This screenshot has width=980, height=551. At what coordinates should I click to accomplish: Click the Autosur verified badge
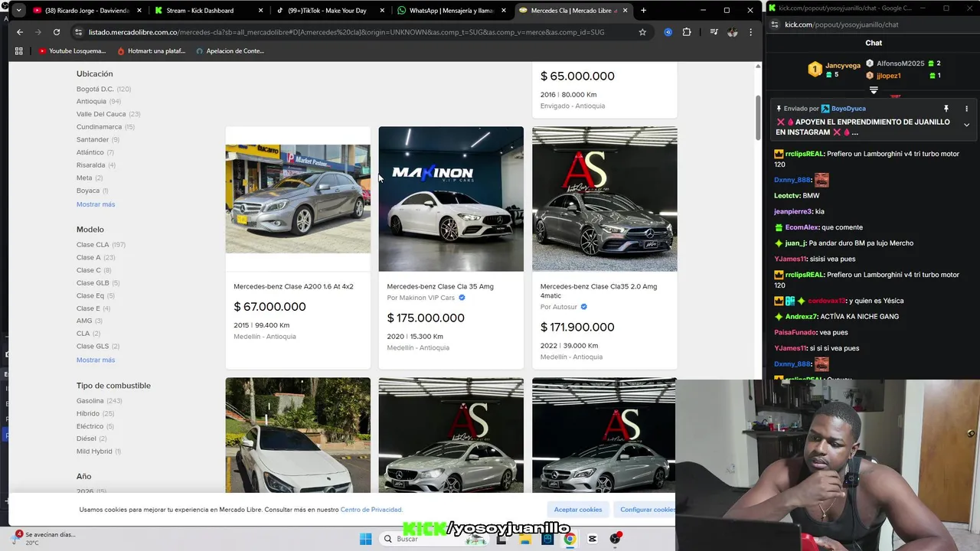click(x=583, y=307)
